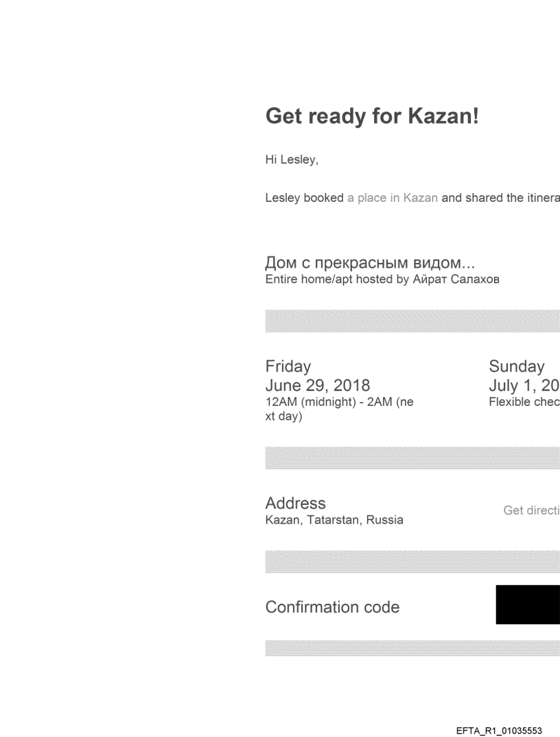
Task: Click the black redacted confirmation code box
Action: [x=527, y=606]
